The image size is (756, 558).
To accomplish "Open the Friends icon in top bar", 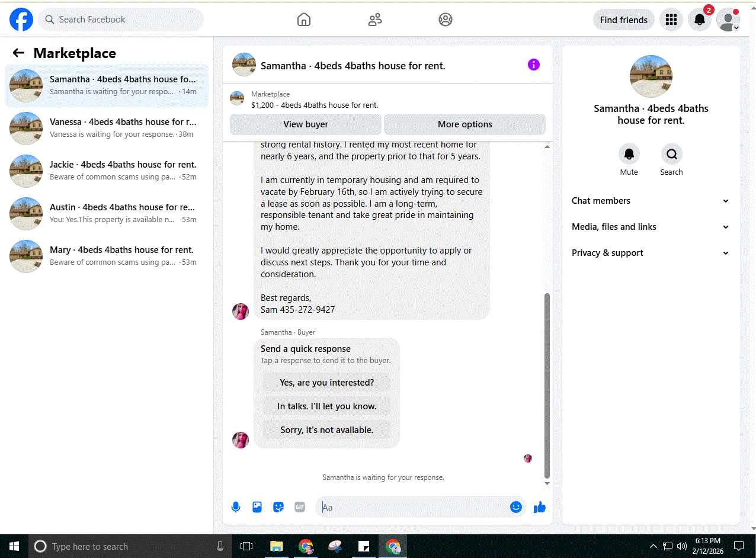I will (x=375, y=20).
